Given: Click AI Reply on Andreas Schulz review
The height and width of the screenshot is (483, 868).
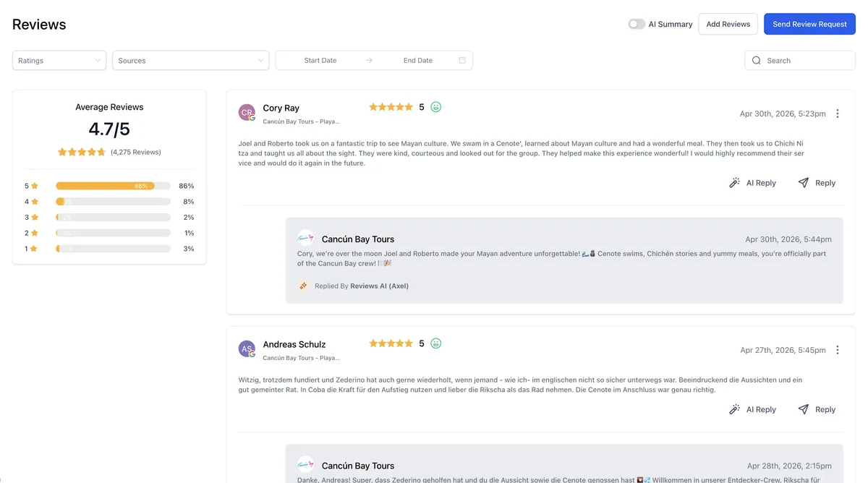Looking at the screenshot, I should [752, 409].
